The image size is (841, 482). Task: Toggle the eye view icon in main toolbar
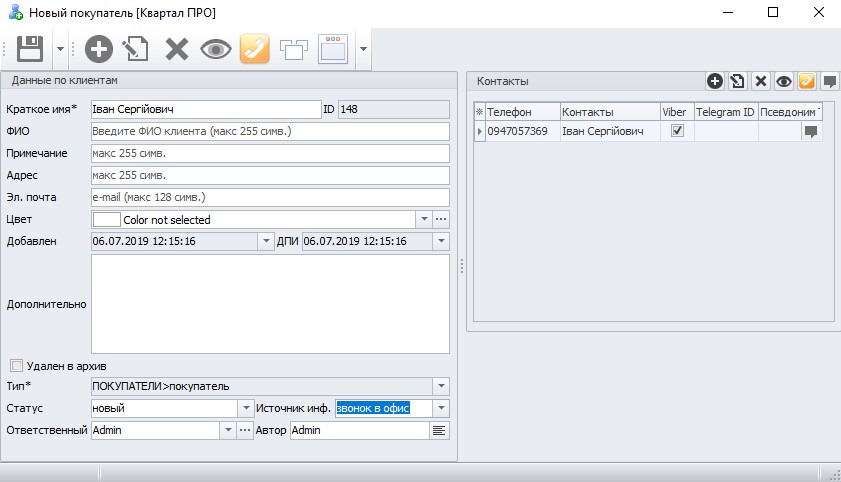tap(216, 48)
